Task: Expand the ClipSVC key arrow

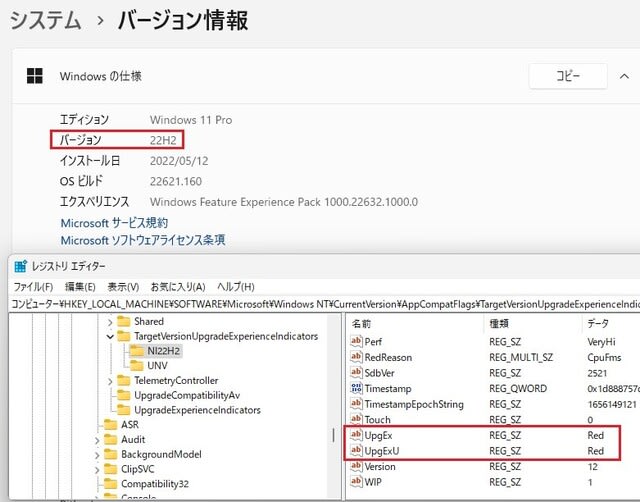Action: tap(97, 470)
